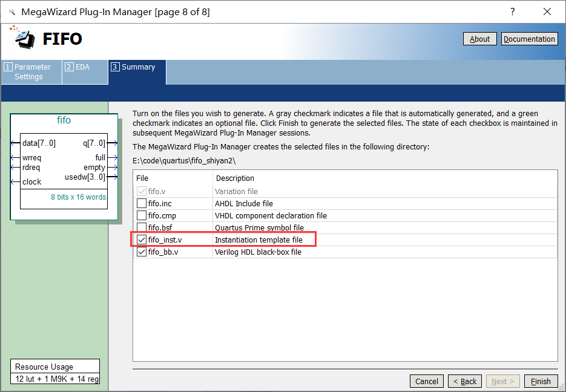Close the MegaWizard dialog window

(547, 11)
